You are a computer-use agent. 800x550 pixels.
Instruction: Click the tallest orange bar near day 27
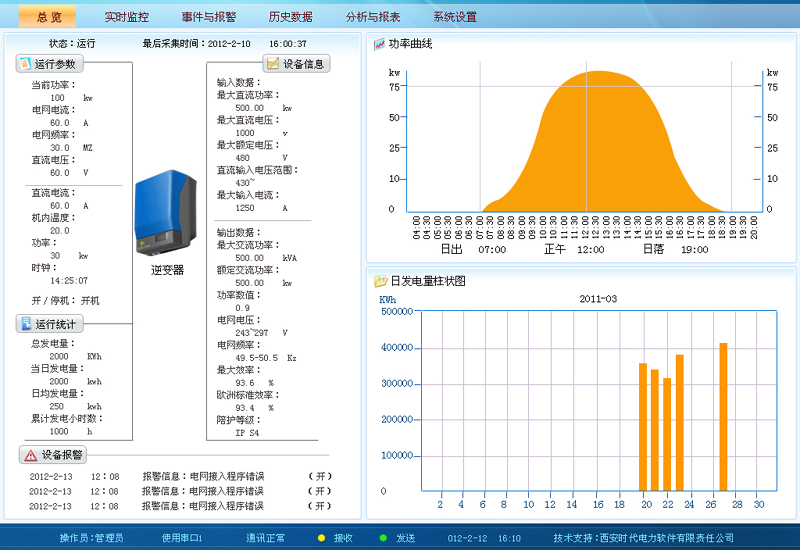723,416
